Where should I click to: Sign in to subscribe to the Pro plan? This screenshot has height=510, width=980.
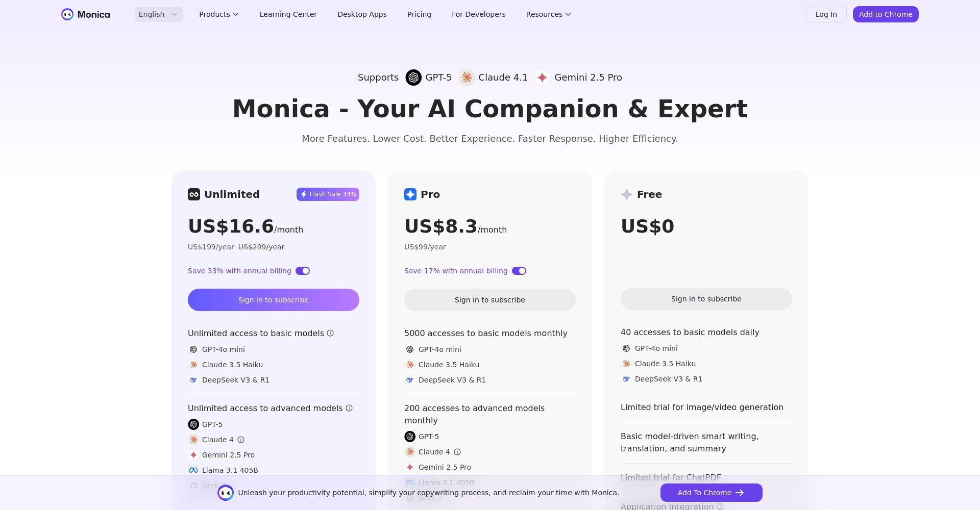point(489,300)
